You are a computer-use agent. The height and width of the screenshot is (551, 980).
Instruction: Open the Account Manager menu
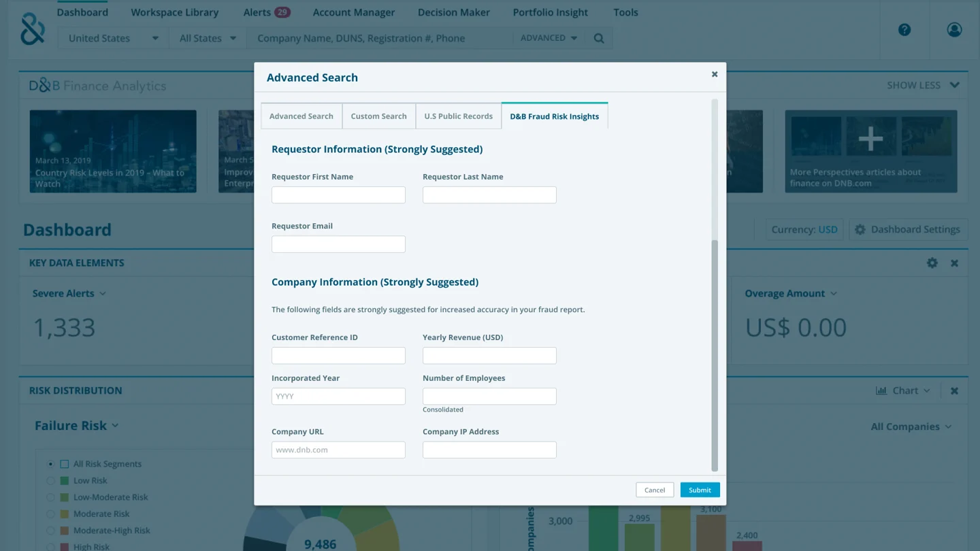(x=354, y=12)
